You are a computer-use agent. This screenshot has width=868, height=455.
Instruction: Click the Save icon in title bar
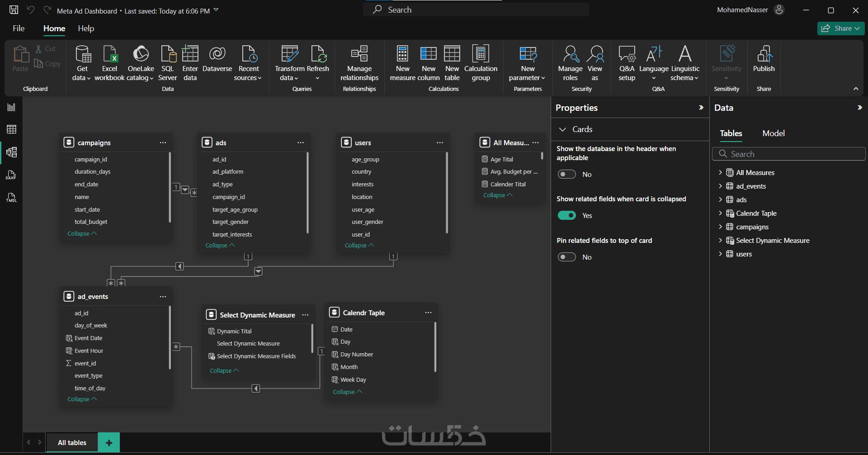(14, 10)
